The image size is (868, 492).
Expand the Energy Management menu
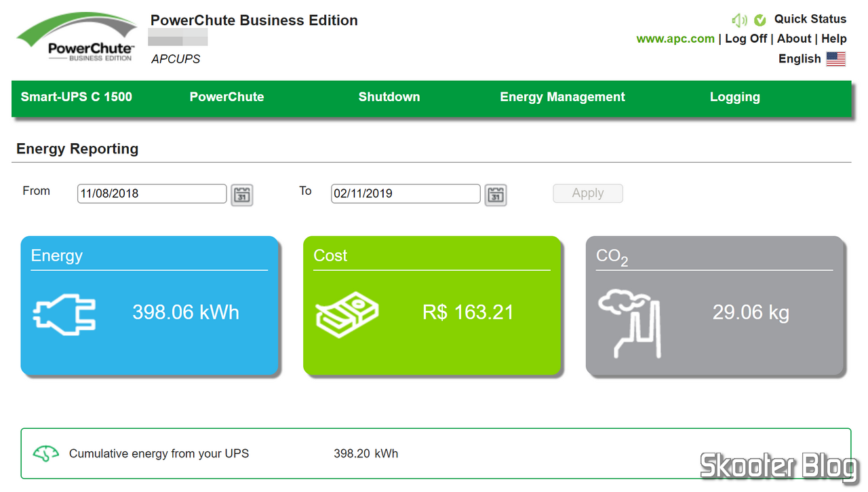[x=562, y=97]
